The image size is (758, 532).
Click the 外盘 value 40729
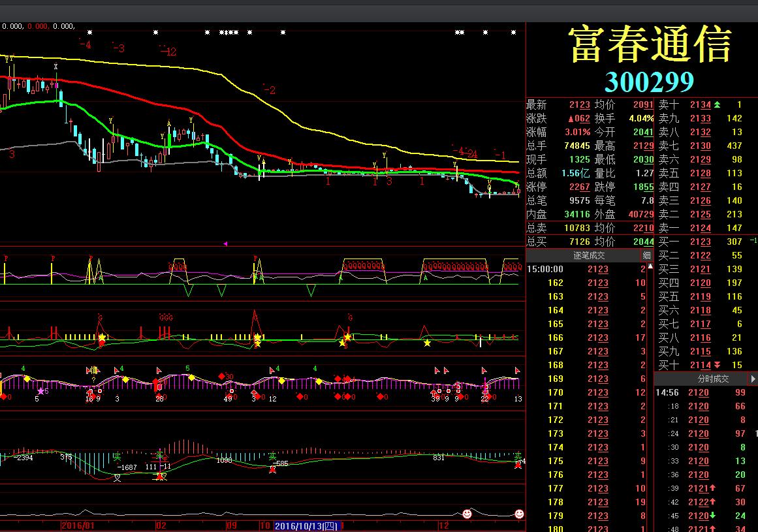coord(641,214)
